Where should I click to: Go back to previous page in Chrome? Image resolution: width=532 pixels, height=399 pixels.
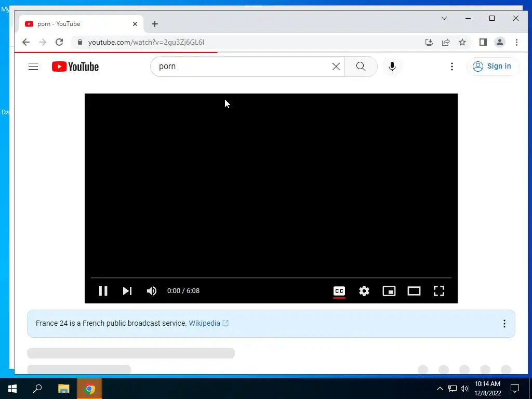[x=26, y=42]
